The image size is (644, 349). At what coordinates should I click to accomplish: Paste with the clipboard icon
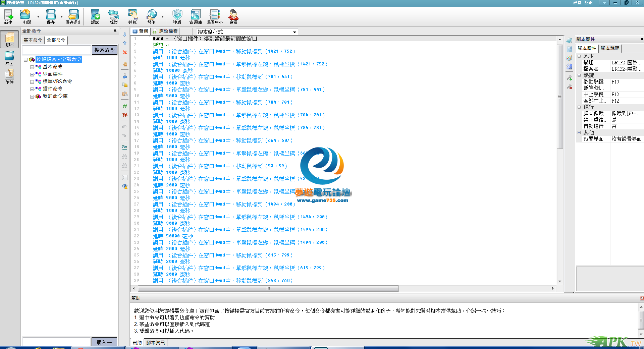[x=125, y=94]
